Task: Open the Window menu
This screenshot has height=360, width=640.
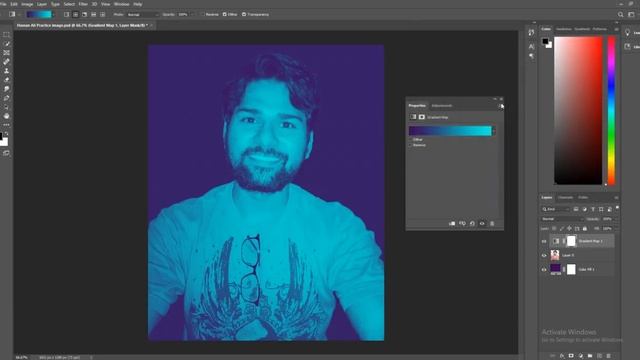Action: [122, 4]
